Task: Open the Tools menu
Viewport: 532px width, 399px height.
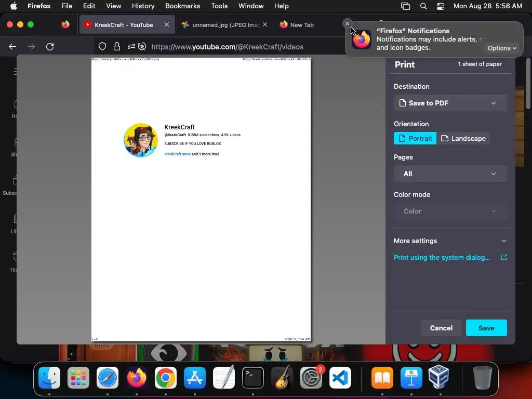Action: point(219,6)
